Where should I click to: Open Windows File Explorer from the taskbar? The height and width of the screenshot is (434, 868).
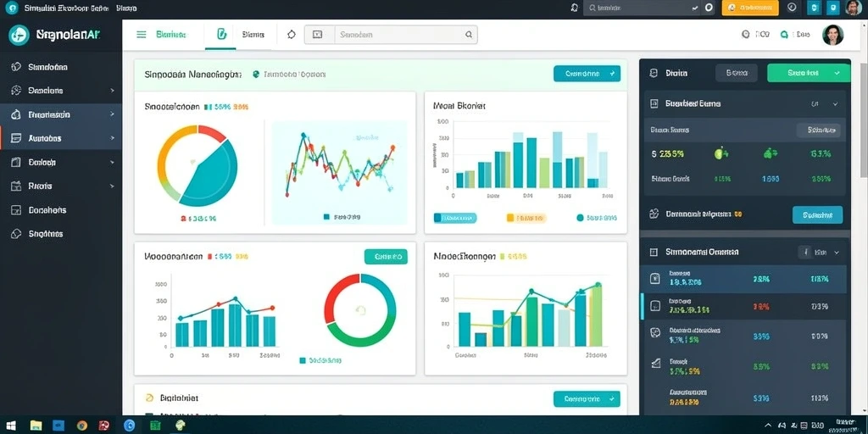36,426
